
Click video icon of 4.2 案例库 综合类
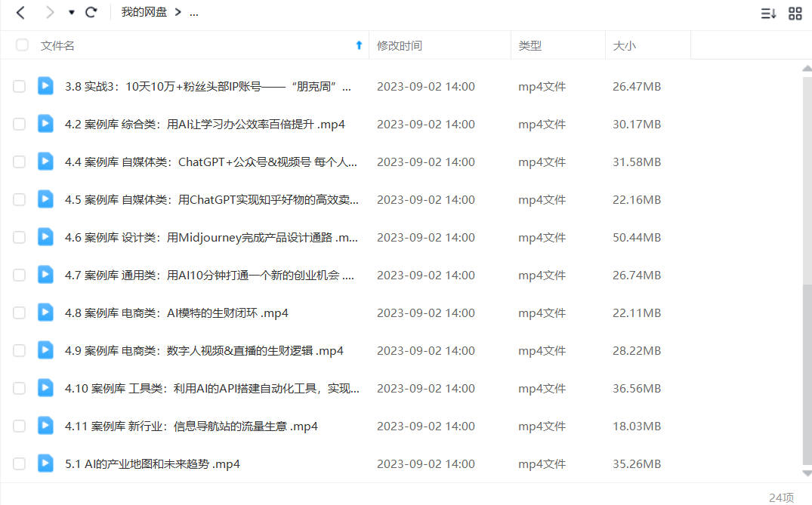coord(45,124)
